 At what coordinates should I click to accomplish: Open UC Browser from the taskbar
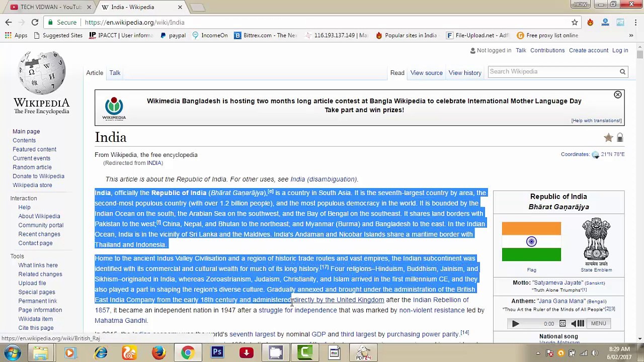click(129, 353)
